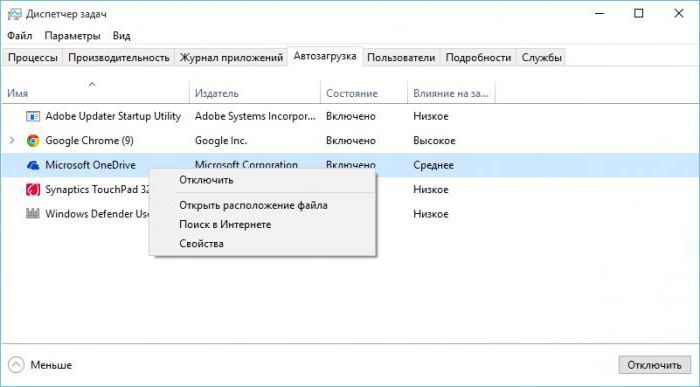700x387 pixels.
Task: Select the Автозагрузка tab
Action: coord(325,56)
